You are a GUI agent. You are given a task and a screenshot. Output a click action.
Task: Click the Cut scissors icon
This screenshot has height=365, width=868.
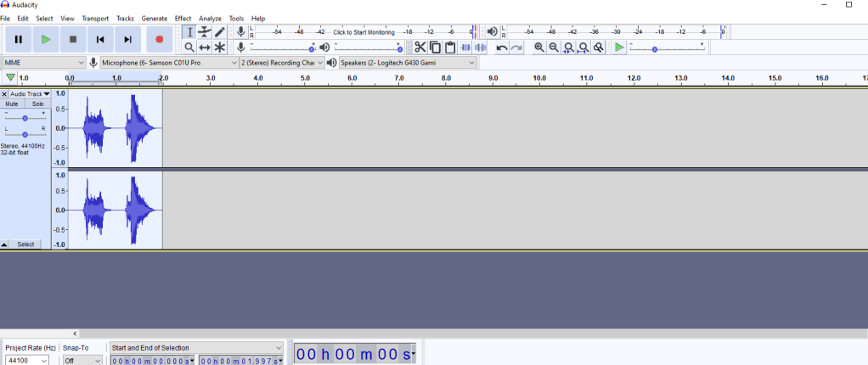point(420,48)
